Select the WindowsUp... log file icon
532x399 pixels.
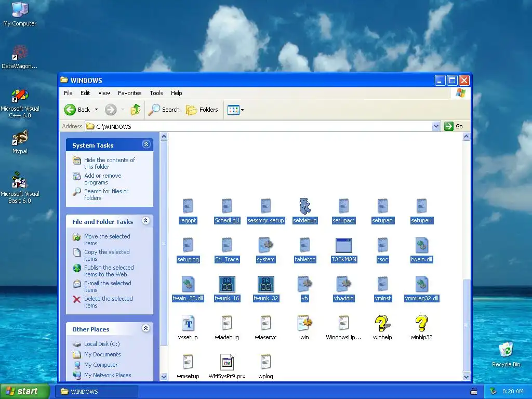point(344,323)
